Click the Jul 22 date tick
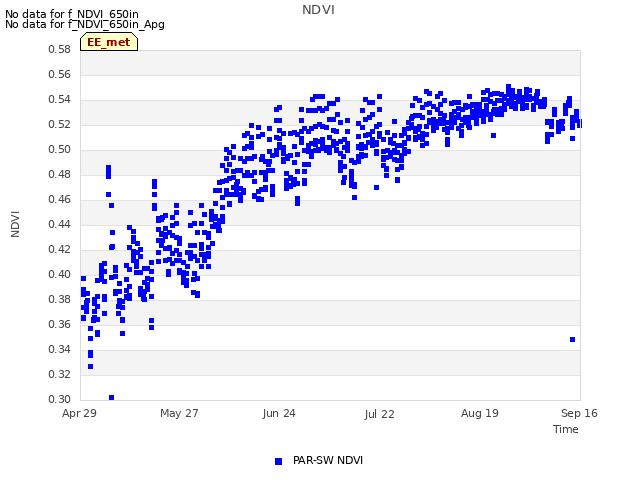 point(379,414)
